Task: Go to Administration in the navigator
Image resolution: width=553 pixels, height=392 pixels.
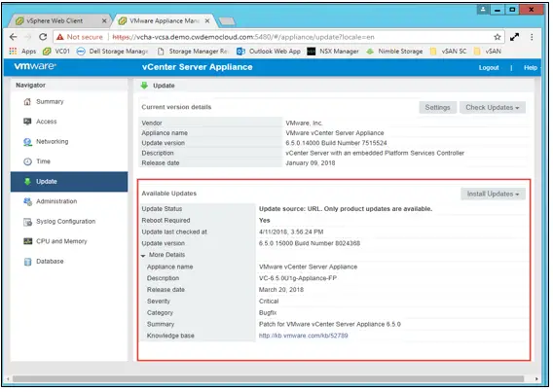Action: click(x=56, y=201)
